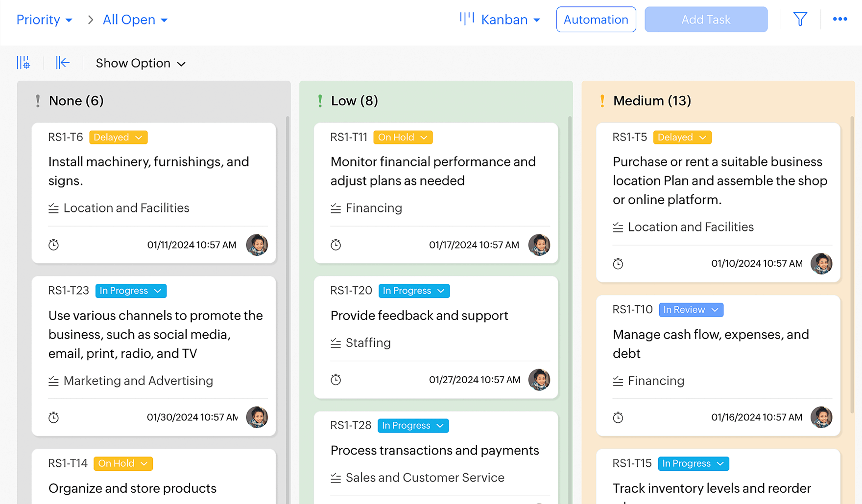
Task: Open the Delayed status dropdown on RS1-T6
Action: pyautogui.click(x=118, y=137)
